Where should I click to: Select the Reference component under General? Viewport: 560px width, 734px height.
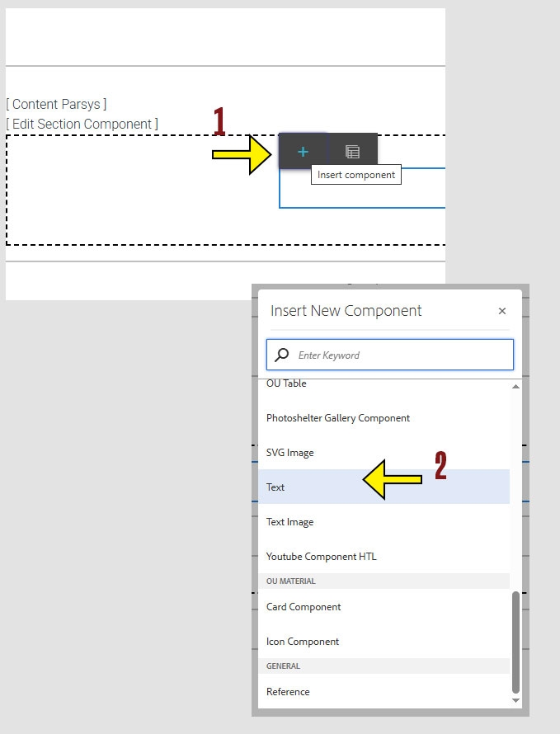click(x=384, y=691)
